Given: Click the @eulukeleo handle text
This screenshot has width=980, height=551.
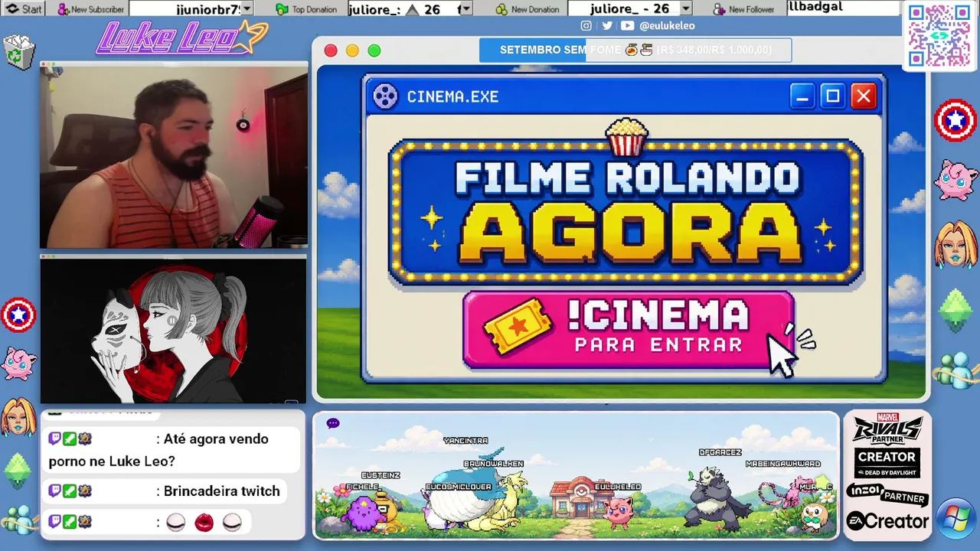Looking at the screenshot, I should [667, 26].
